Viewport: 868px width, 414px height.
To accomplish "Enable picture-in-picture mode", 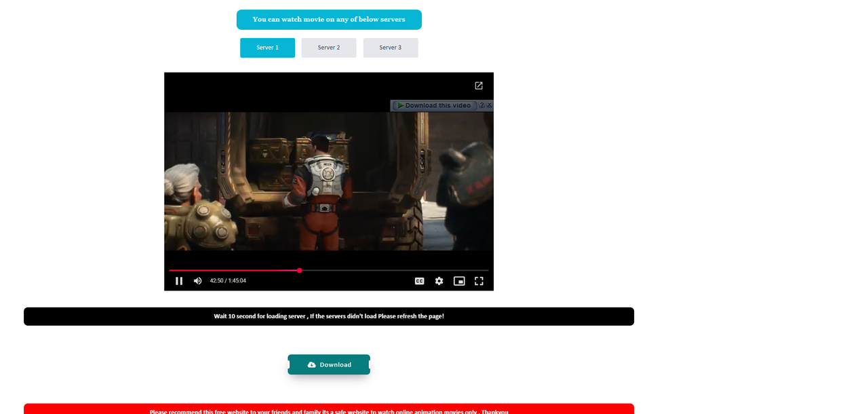I will (x=459, y=281).
